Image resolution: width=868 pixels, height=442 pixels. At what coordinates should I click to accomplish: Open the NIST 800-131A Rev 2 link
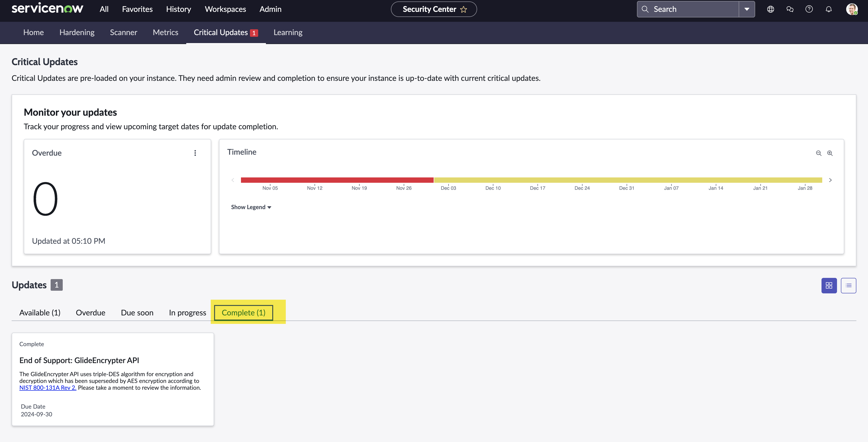coord(48,388)
